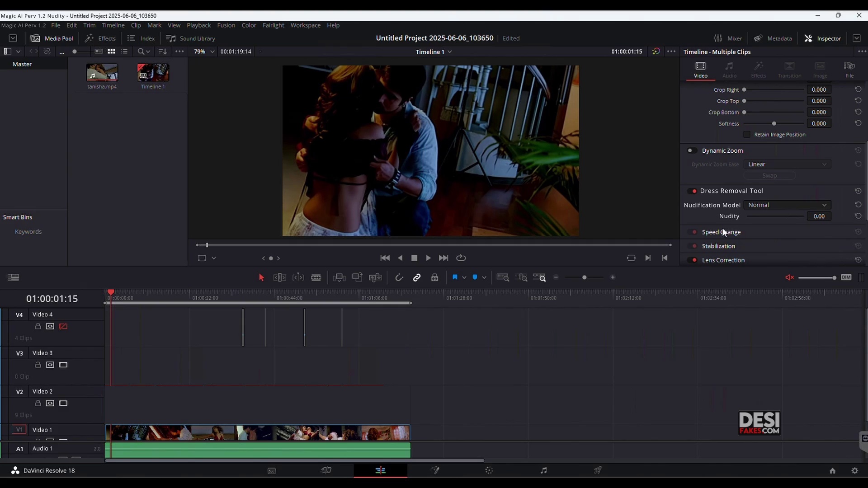Screen dimensions: 868x488
Task: Toggle Stabilization on
Action: 693,246
